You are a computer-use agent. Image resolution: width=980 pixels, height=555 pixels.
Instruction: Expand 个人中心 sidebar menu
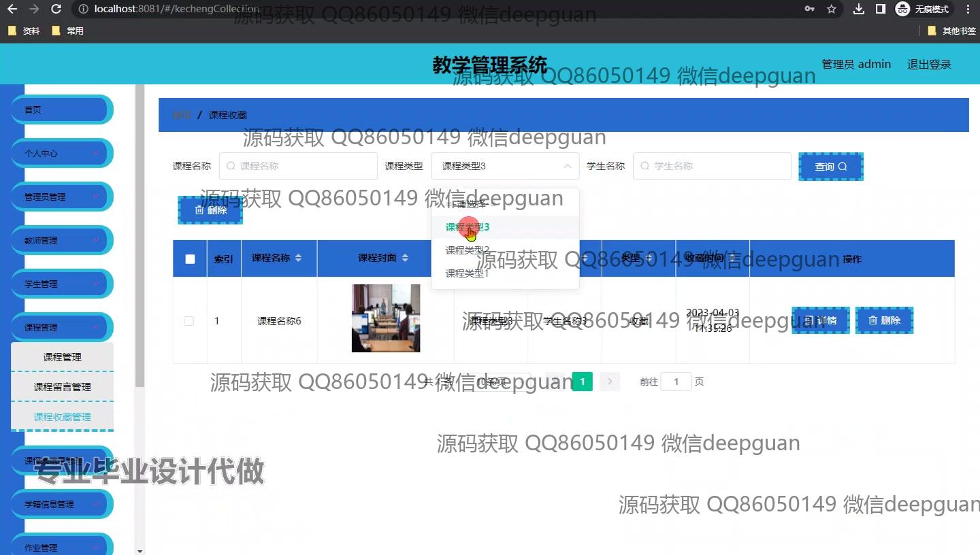pyautogui.click(x=61, y=153)
